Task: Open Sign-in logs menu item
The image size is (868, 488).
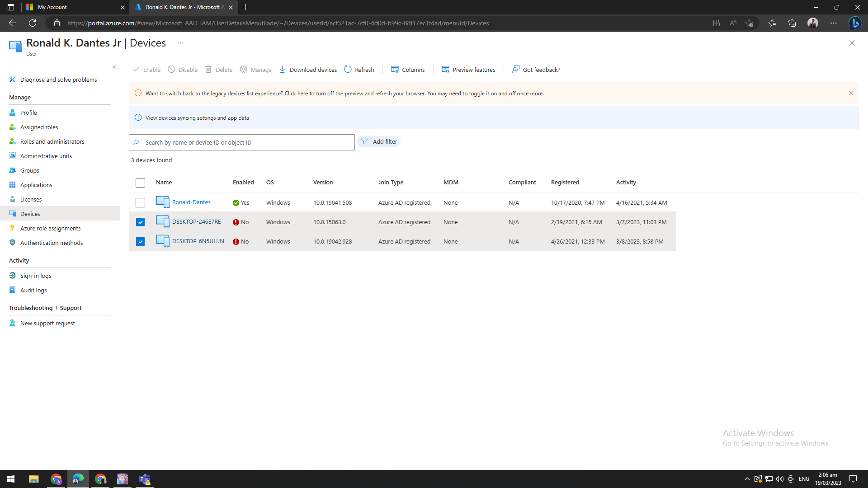Action: 35,276
